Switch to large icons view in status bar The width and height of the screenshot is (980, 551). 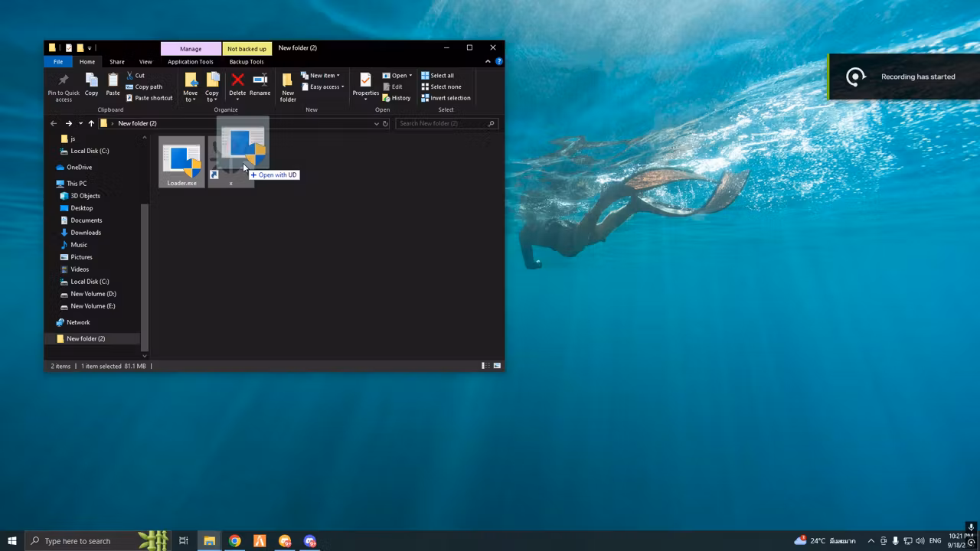pos(497,366)
